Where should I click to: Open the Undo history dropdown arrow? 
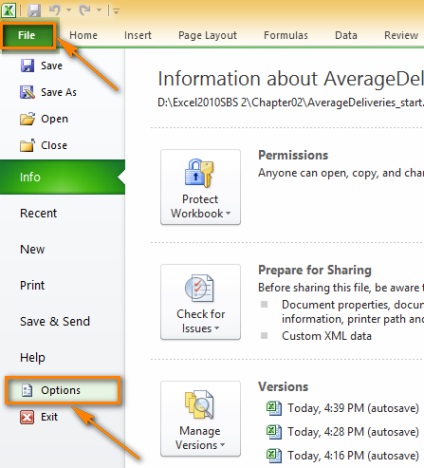69,10
